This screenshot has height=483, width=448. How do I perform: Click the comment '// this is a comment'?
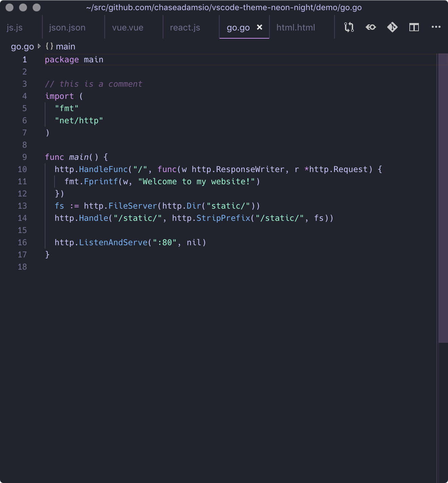(x=94, y=84)
